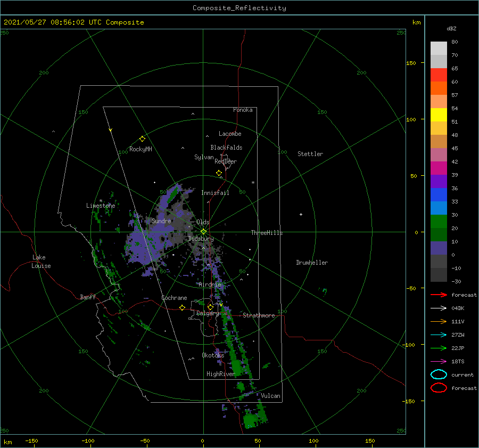Image resolution: width=479 pixels, height=448 pixels.
Task: Click the yellow diamond marker beside RockyMH
Action: click(x=142, y=139)
